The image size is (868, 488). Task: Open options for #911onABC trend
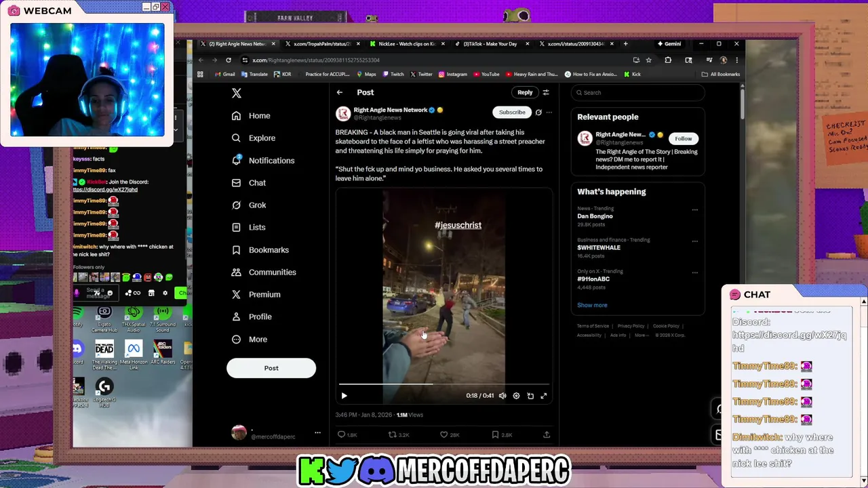tap(694, 272)
